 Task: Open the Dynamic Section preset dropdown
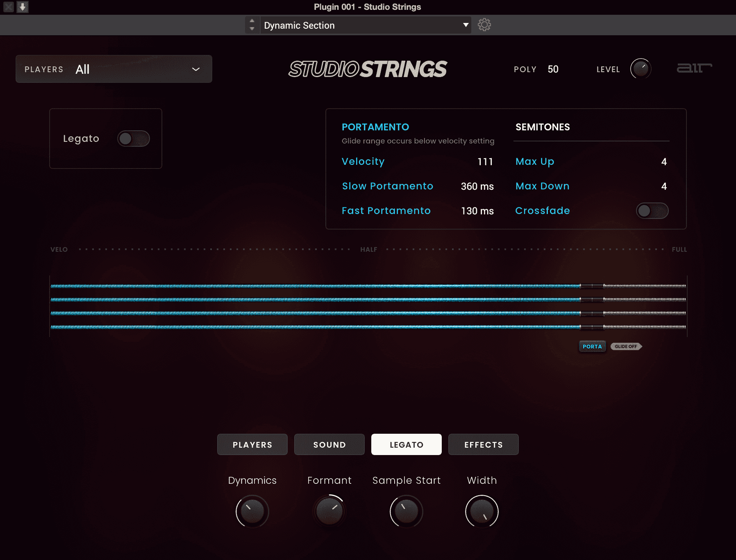click(x=365, y=25)
